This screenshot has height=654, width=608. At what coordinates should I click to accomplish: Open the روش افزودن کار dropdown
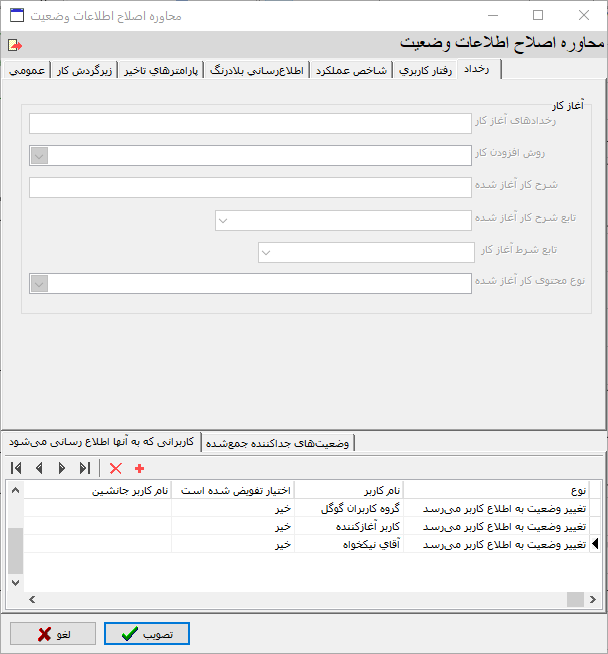39,155
